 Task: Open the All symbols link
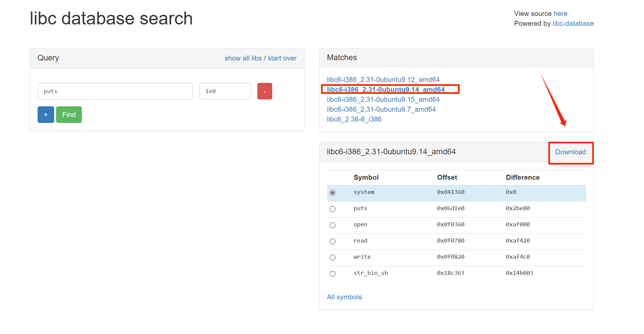344,297
